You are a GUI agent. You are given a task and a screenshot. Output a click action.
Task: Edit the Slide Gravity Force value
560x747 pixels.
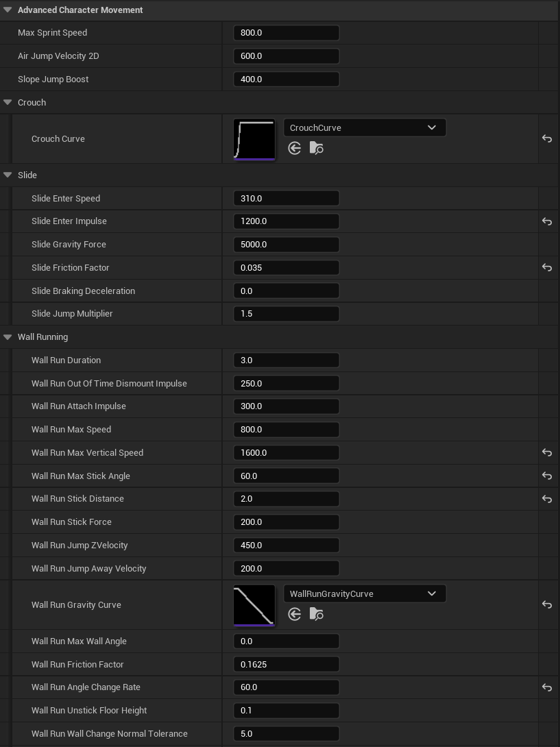(x=286, y=245)
